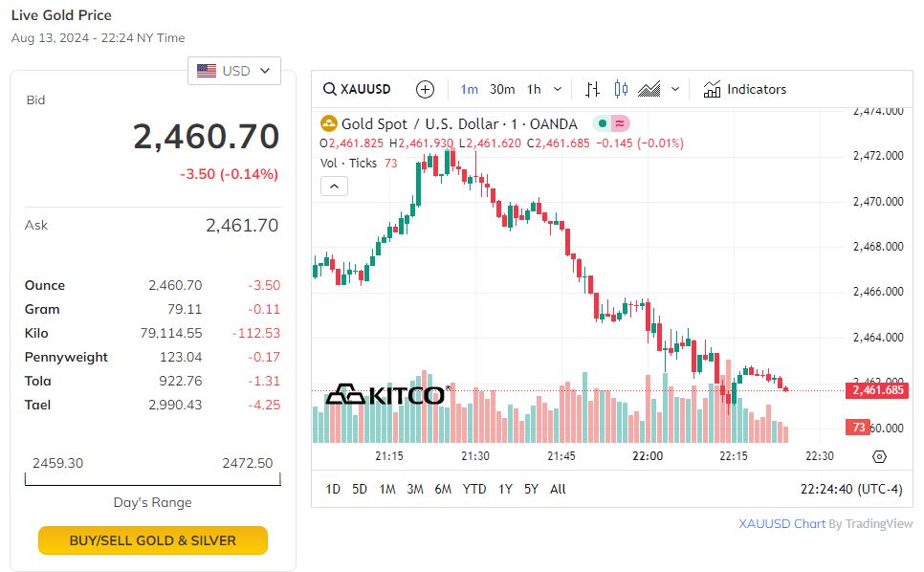Select the candlestick chart style icon
Viewport: 924px width, 572px height.
[x=621, y=89]
